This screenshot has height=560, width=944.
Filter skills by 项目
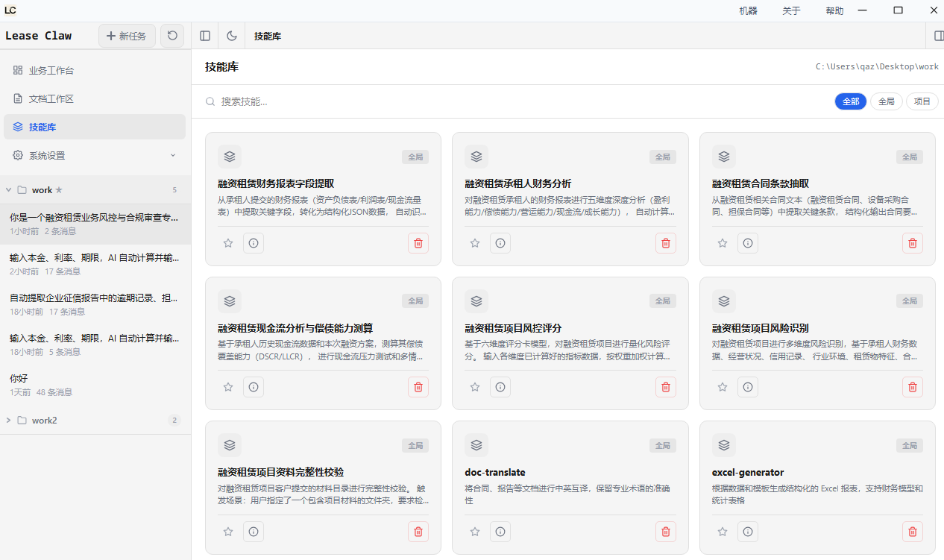coord(922,101)
